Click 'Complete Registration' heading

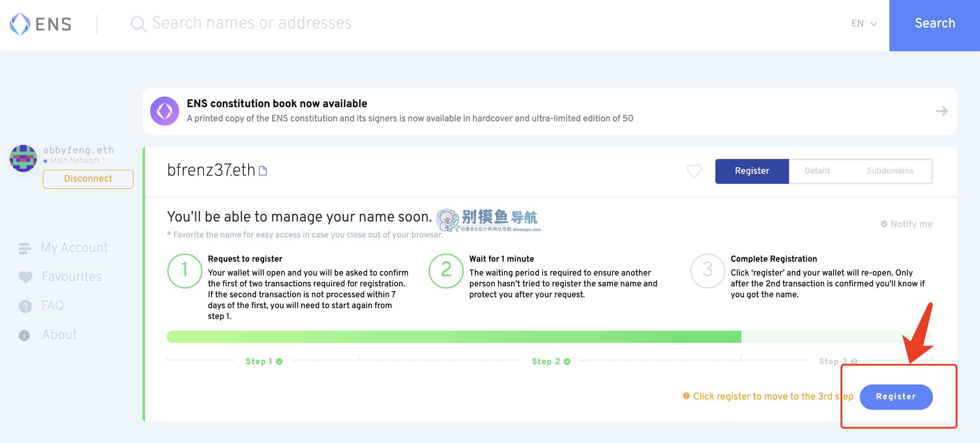773,259
